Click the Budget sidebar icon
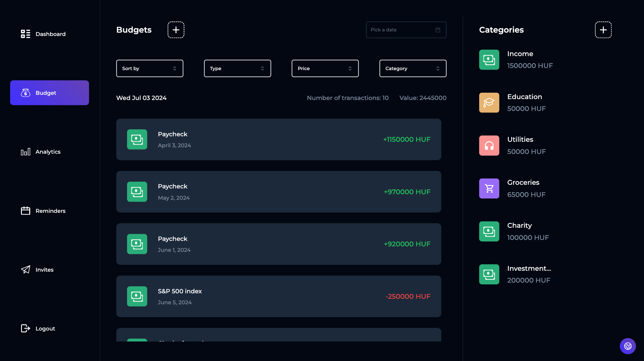Screen dimensions: 644x361 pos(25,92)
